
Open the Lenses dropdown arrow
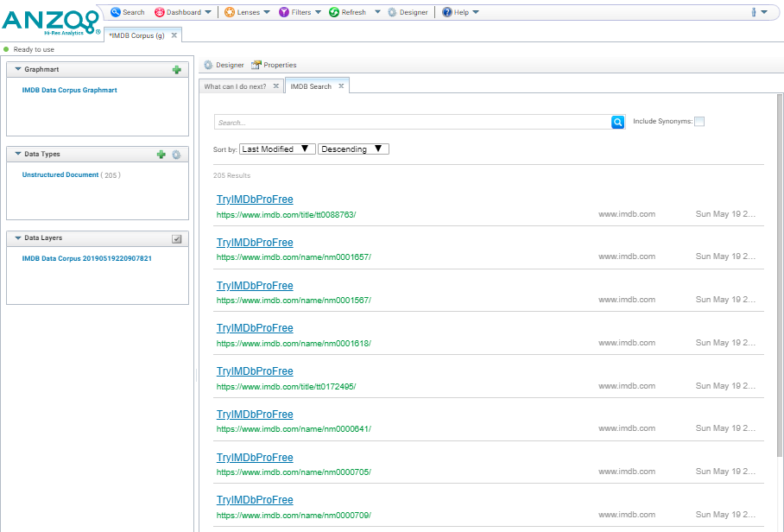coord(267,12)
